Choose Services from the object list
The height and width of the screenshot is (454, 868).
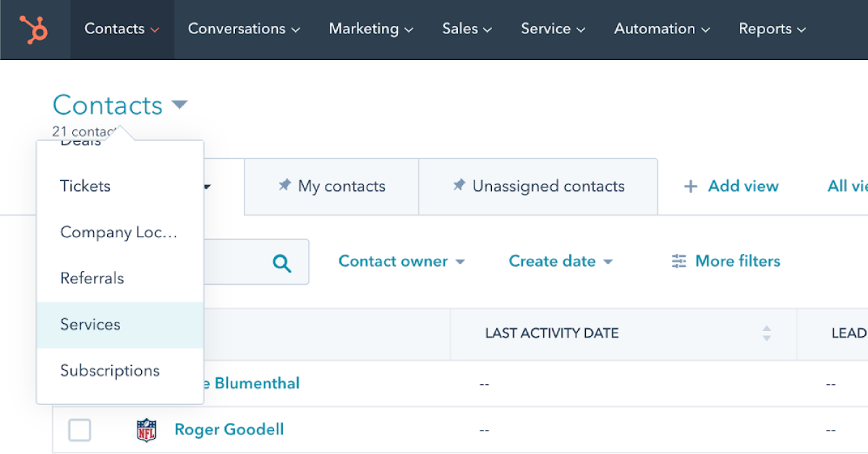point(90,325)
